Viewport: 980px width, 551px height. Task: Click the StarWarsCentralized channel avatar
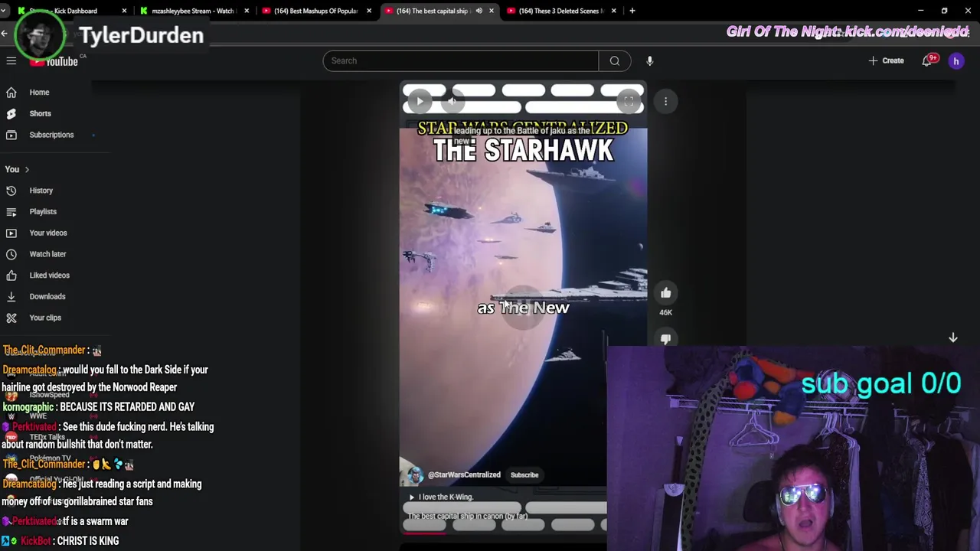(x=414, y=475)
